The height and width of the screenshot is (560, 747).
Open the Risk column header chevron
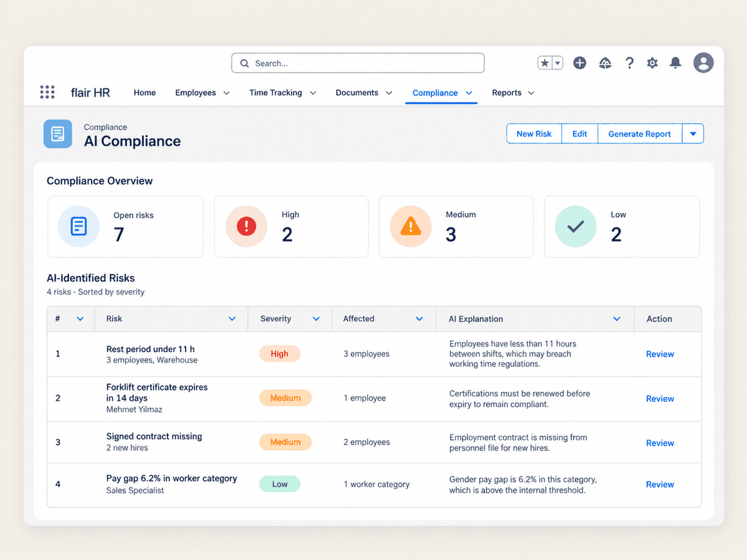pyautogui.click(x=232, y=318)
